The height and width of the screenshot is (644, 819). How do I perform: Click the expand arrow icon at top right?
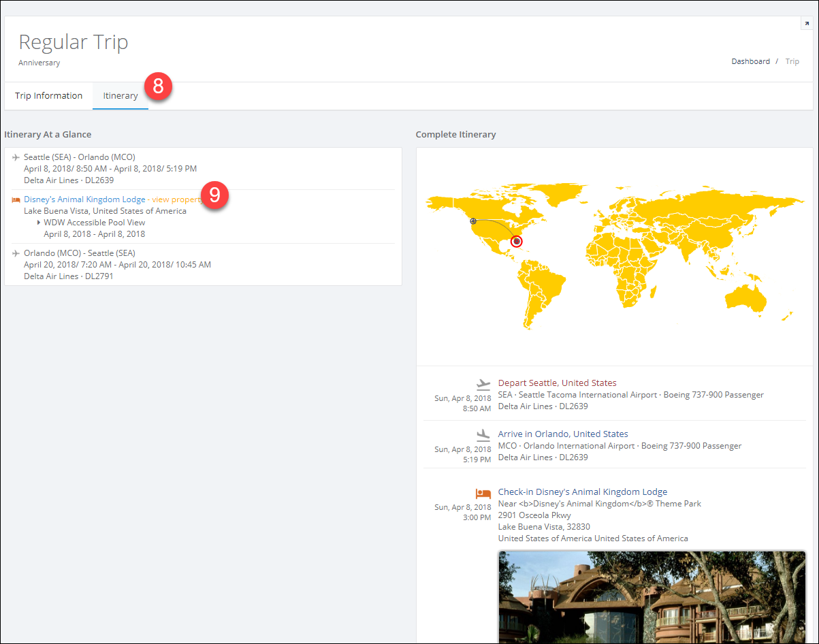coord(806,22)
